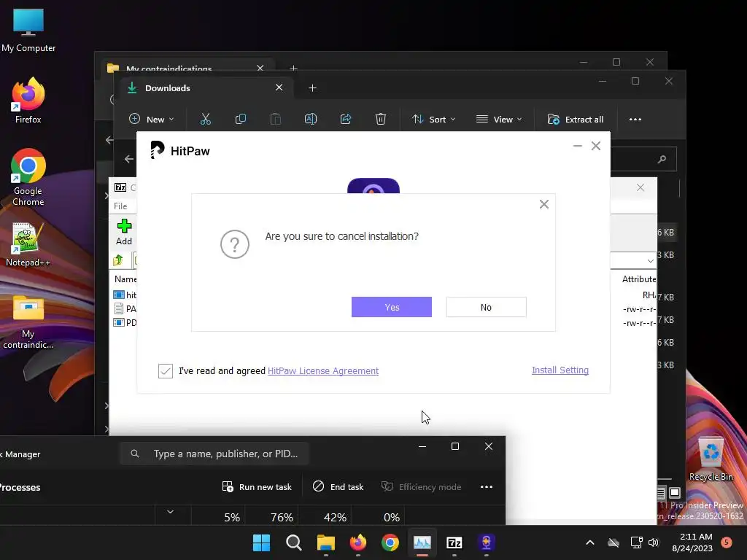
Task: Open taskbar Search
Action: (x=293, y=542)
